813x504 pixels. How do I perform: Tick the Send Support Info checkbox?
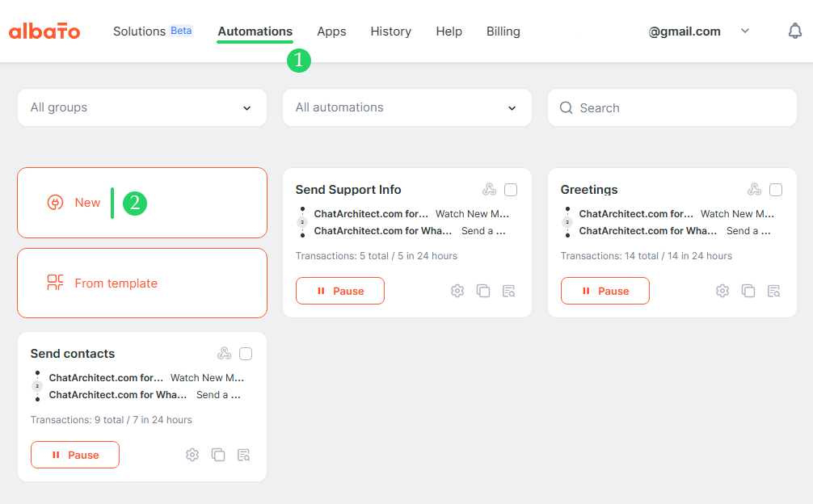[511, 190]
